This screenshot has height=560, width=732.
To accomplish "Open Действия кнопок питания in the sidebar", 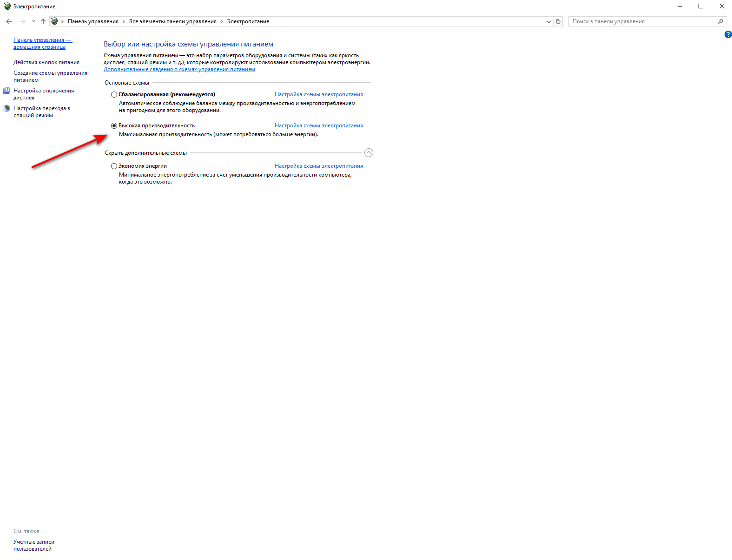I will pos(46,62).
